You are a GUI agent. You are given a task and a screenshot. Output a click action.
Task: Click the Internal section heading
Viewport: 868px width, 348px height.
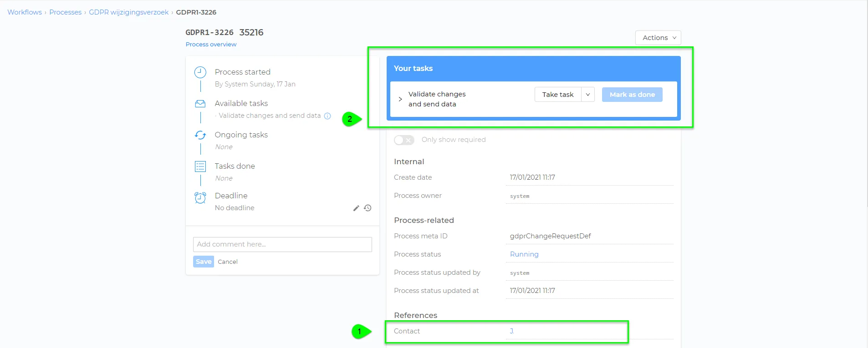pyautogui.click(x=409, y=161)
